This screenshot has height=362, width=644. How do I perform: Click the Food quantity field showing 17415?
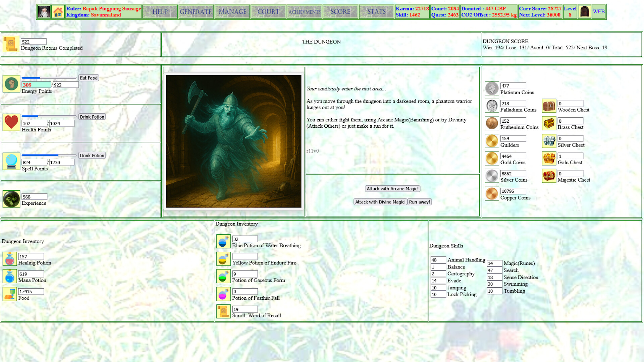(31, 291)
